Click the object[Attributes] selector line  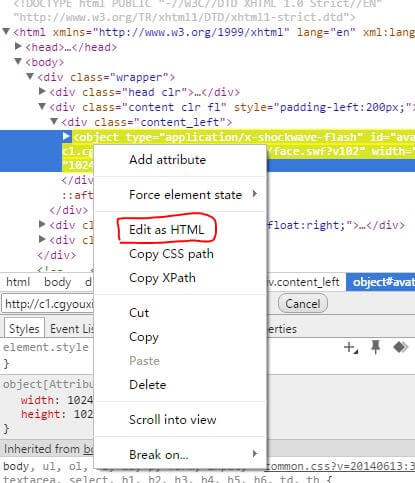pyautogui.click(x=48, y=384)
